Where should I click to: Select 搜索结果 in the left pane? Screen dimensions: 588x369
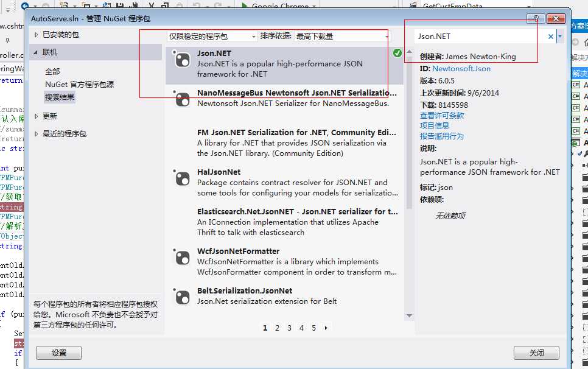pos(60,97)
